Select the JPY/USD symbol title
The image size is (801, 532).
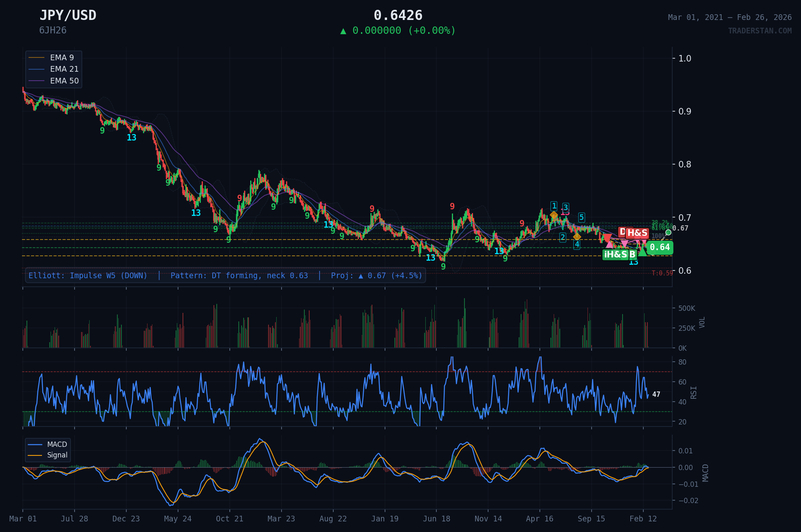pyautogui.click(x=68, y=15)
